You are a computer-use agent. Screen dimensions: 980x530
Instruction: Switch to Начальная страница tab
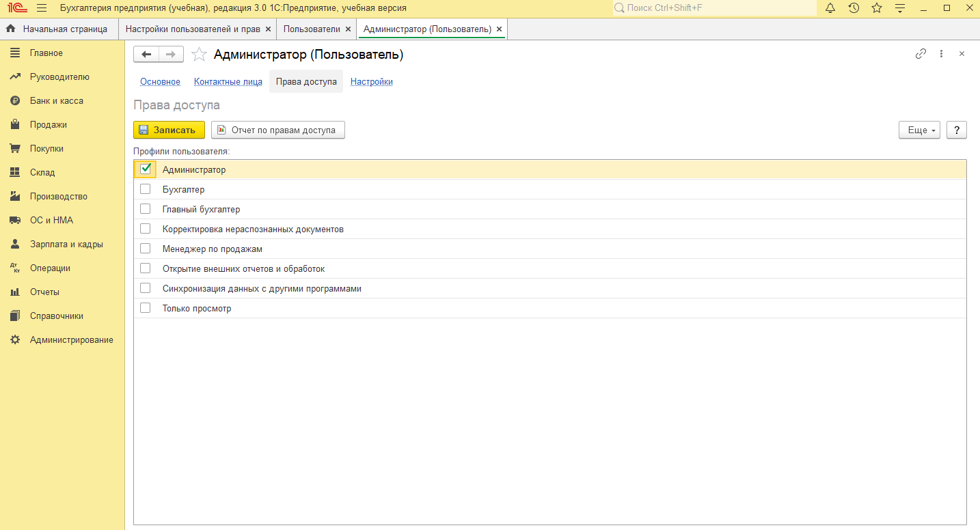pyautogui.click(x=59, y=29)
